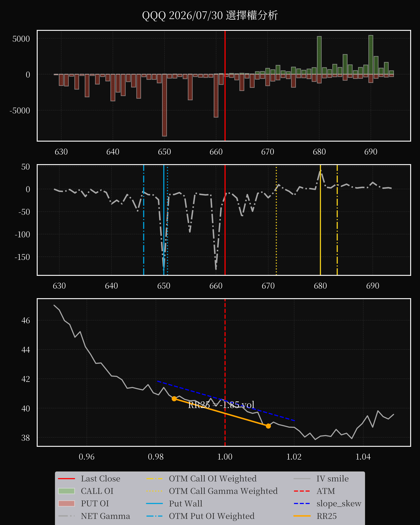Select the "ATM" legend label
This screenshot has height=525, width=420.
(326, 491)
